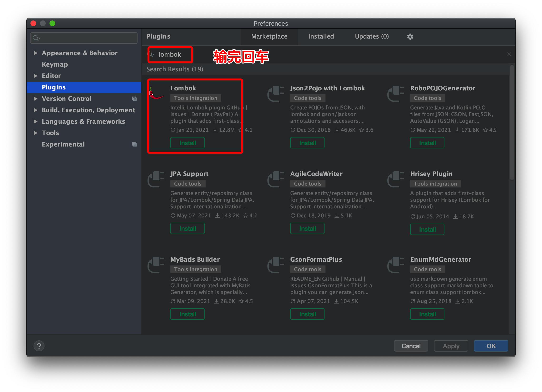Expand Build, Execution, Deployment node
This screenshot has width=542, height=392.
35,110
